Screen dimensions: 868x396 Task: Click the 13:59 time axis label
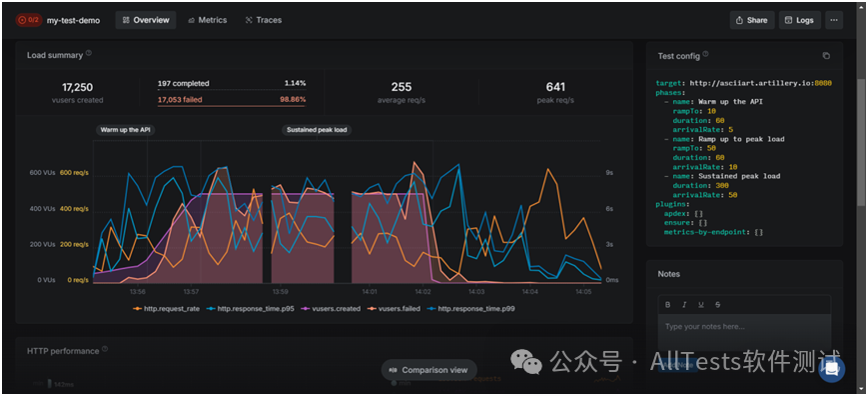point(280,291)
